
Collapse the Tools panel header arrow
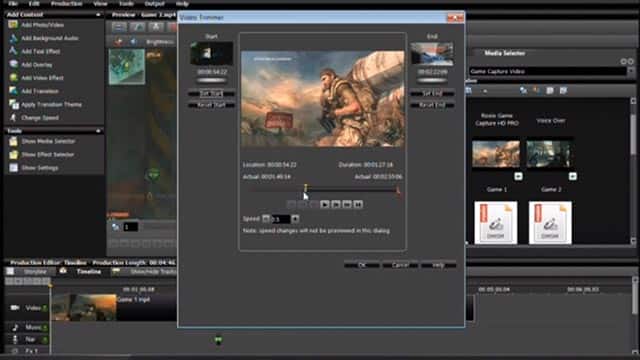coord(98,131)
